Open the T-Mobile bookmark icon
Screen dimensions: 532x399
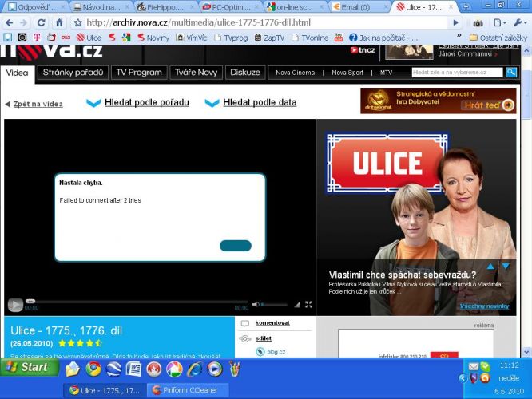point(37,38)
